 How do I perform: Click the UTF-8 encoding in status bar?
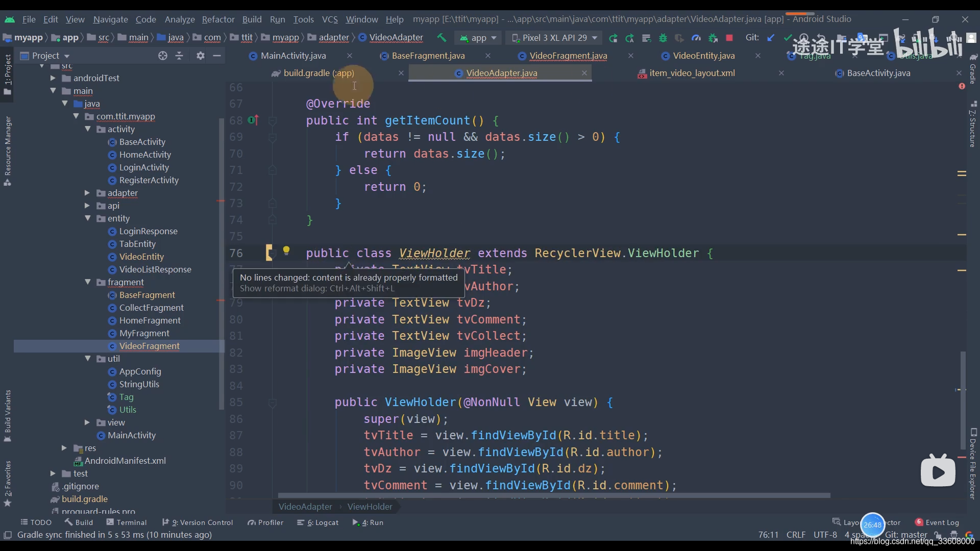825,535
